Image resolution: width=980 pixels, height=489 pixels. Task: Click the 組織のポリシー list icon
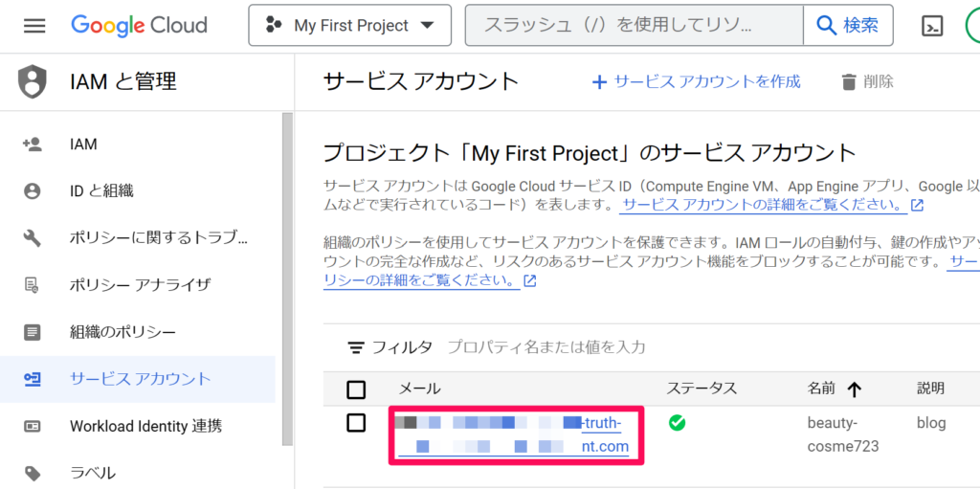tap(32, 332)
